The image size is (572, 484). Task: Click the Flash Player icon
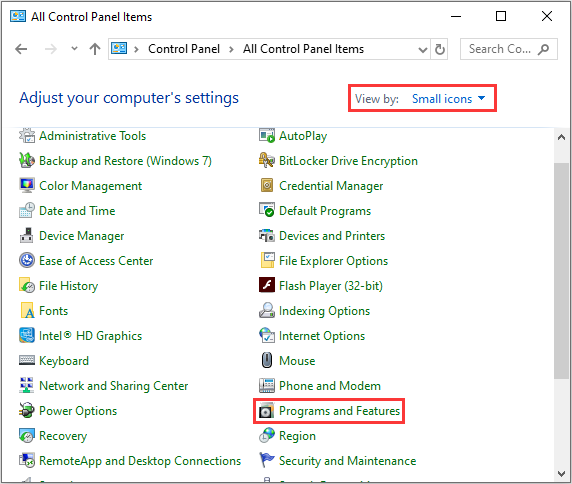point(267,286)
